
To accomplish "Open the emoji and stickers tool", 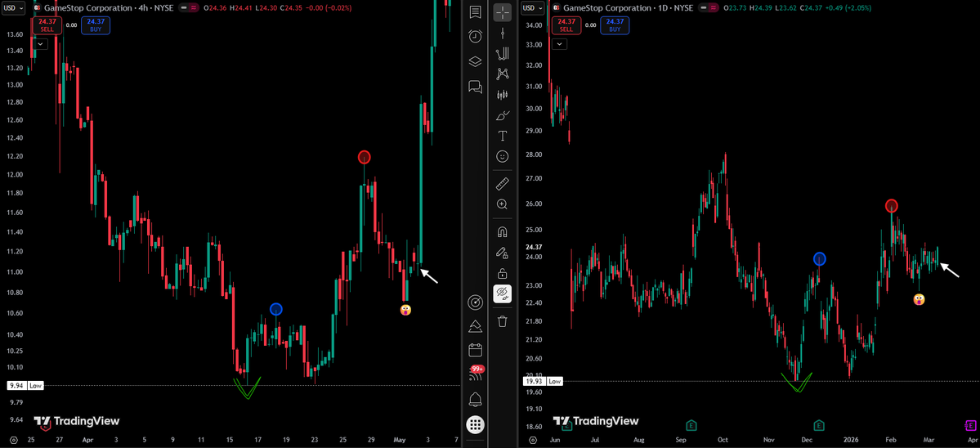I will click(x=503, y=156).
